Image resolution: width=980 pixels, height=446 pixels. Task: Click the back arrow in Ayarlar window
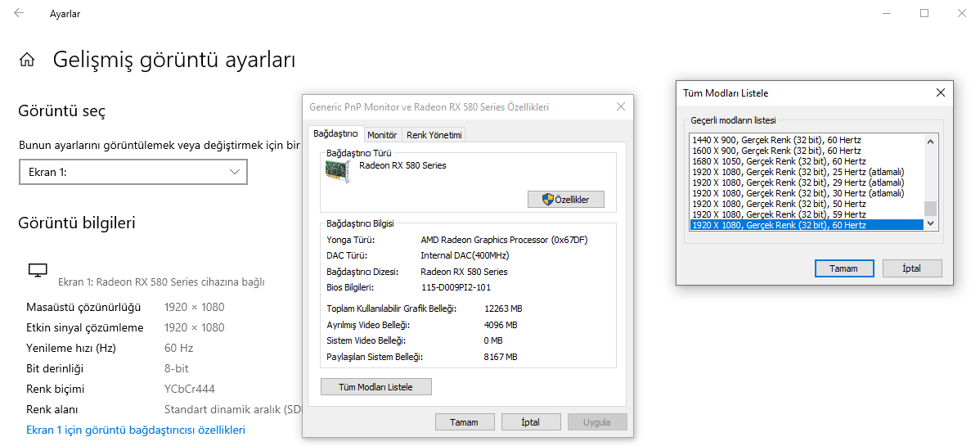tap(19, 12)
